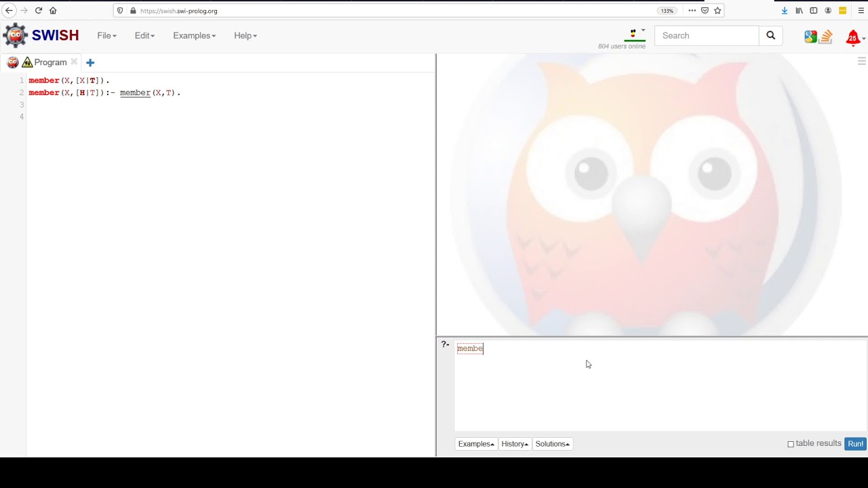
Task: Click the SWISH owl logo
Action: point(16,35)
